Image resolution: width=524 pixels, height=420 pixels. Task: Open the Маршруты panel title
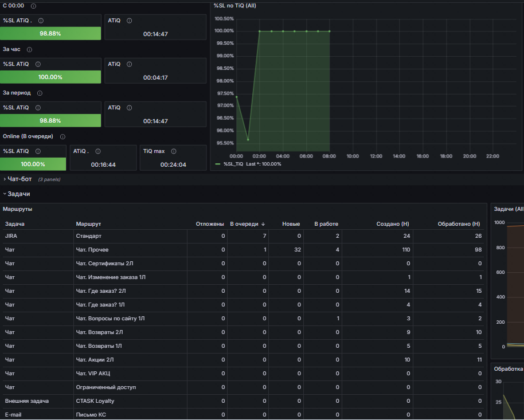(17, 209)
